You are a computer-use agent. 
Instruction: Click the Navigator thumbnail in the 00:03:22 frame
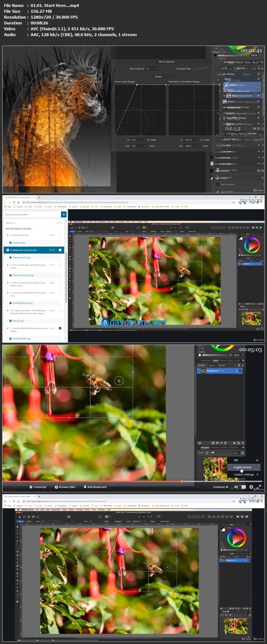coord(251,318)
